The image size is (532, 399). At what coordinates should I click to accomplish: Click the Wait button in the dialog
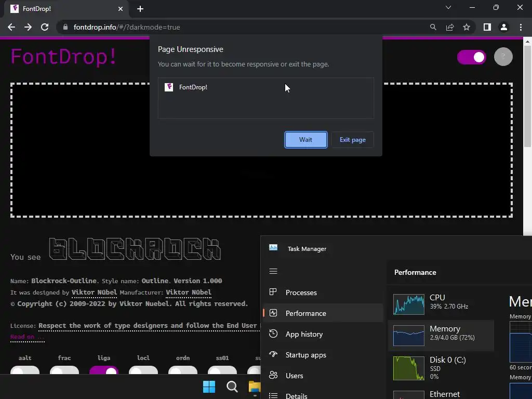click(x=305, y=140)
